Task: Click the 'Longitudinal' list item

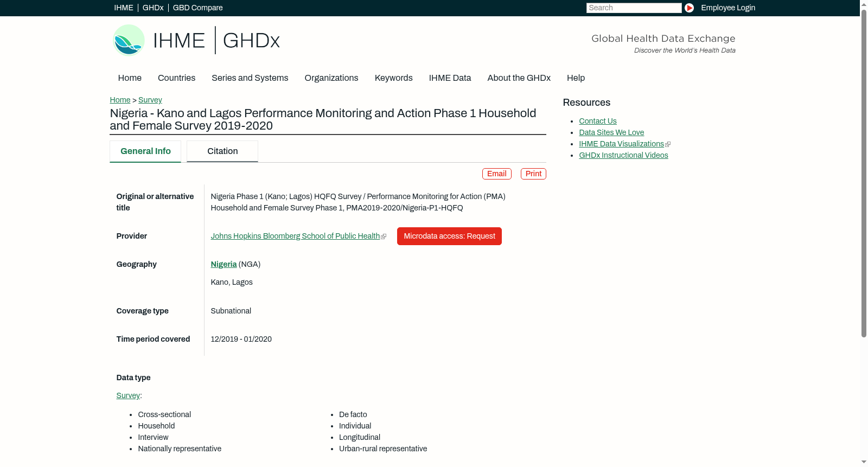Action: click(360, 437)
